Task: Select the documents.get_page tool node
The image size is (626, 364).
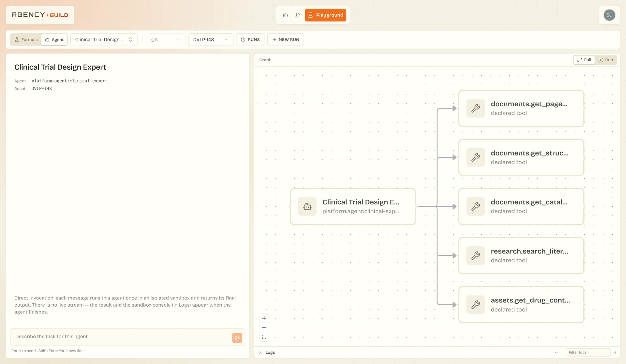Action: click(521, 109)
